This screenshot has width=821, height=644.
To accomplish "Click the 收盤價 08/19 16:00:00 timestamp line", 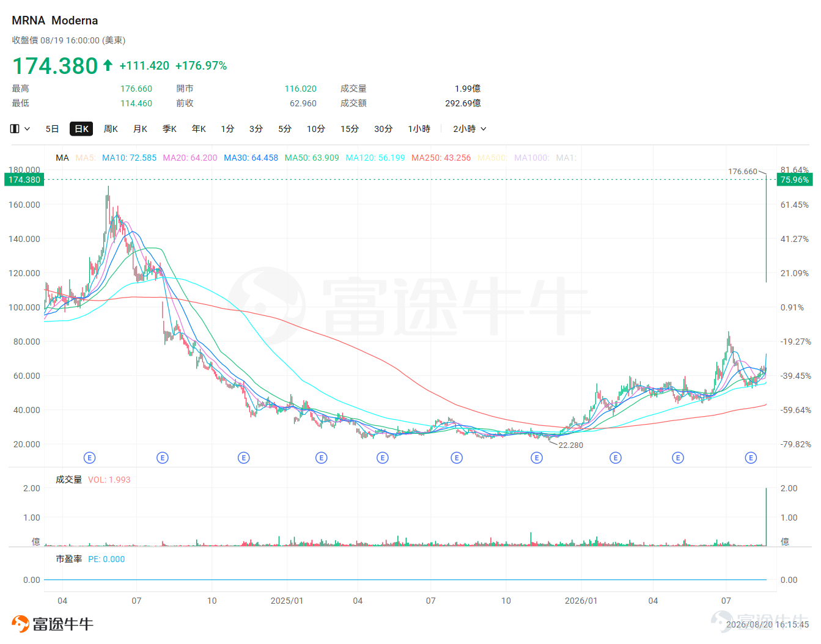I will (x=68, y=40).
